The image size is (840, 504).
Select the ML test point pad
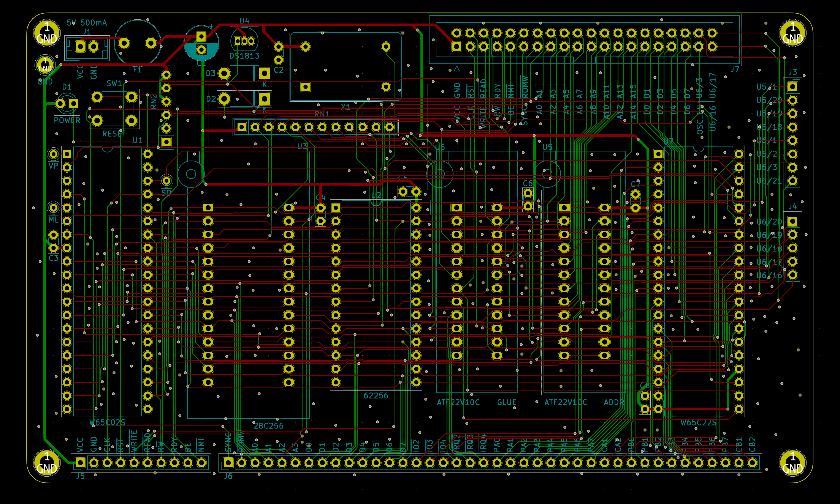(x=53, y=207)
